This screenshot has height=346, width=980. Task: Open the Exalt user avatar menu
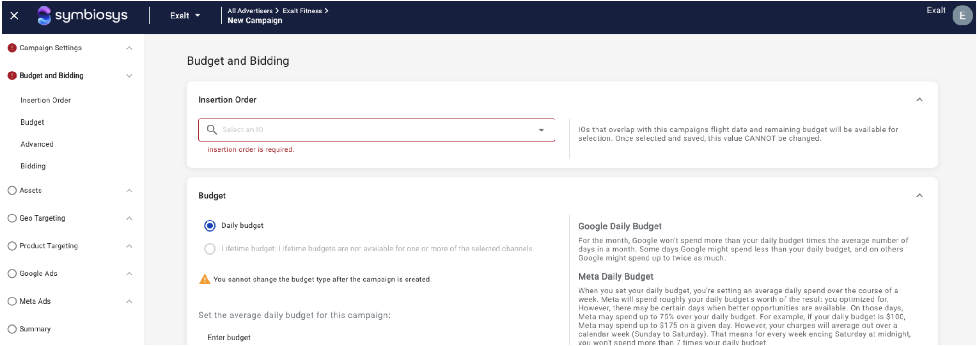pyautogui.click(x=962, y=16)
